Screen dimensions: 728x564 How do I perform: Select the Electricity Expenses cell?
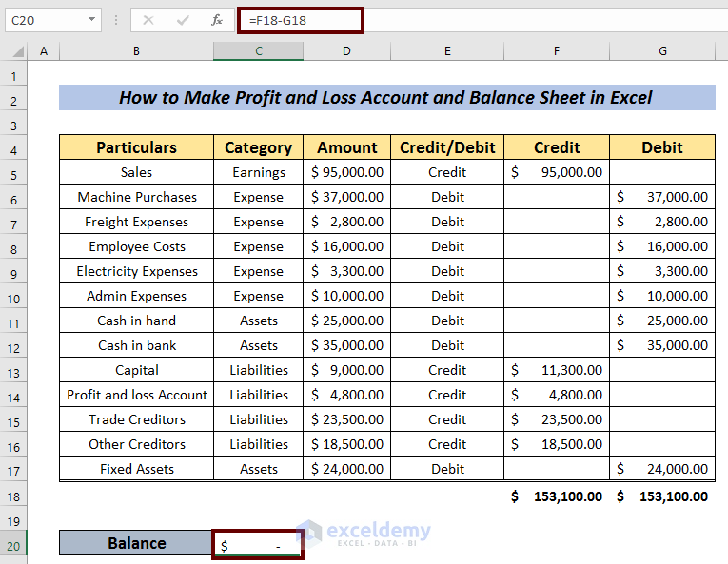tap(136, 271)
